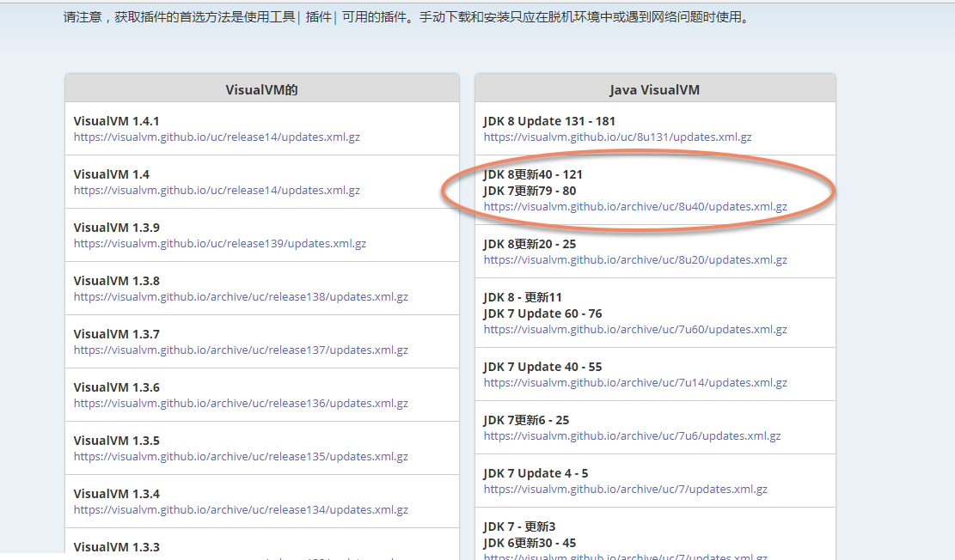Image resolution: width=955 pixels, height=560 pixels.
Task: Click the "JDK 7 Update 40 - 55" title
Action: (542, 367)
